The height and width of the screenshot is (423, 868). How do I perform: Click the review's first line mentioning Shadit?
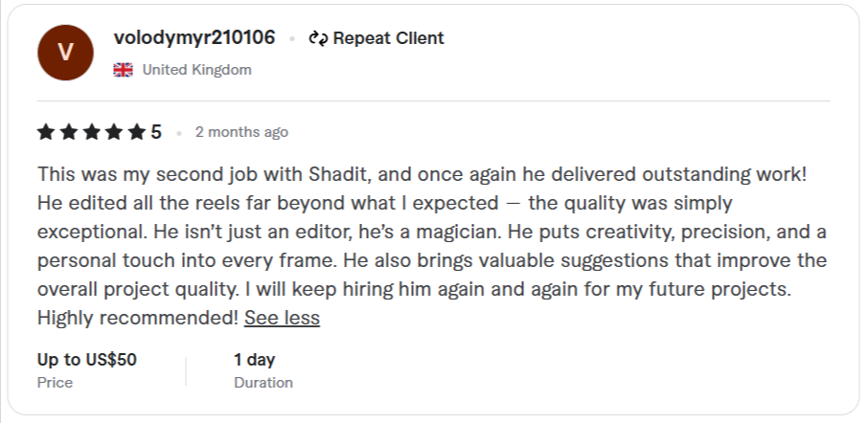pos(422,175)
